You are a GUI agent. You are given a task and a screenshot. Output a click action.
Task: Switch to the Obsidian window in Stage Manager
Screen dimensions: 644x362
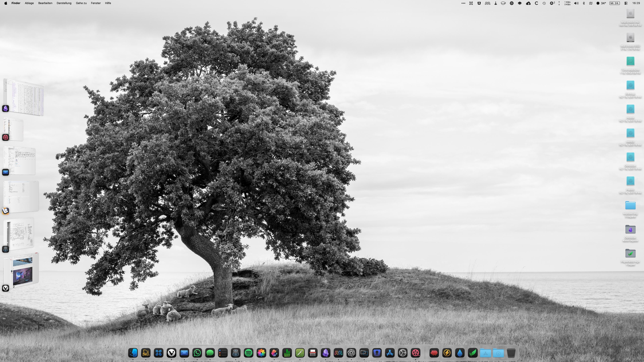[x=24, y=97]
